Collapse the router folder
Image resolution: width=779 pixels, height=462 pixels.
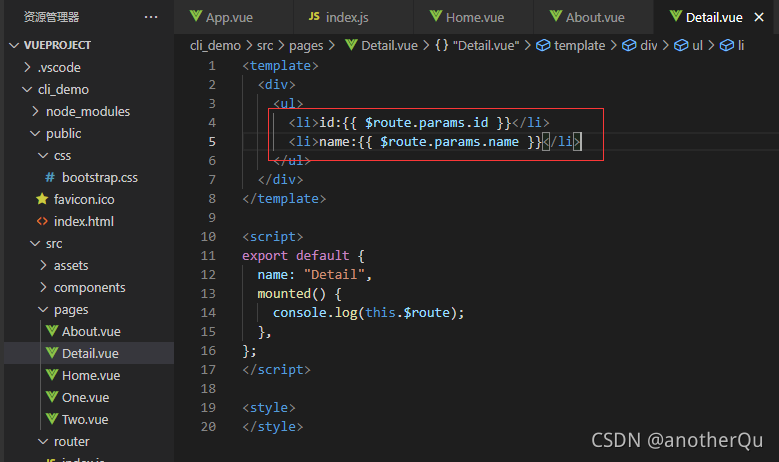[43, 441]
